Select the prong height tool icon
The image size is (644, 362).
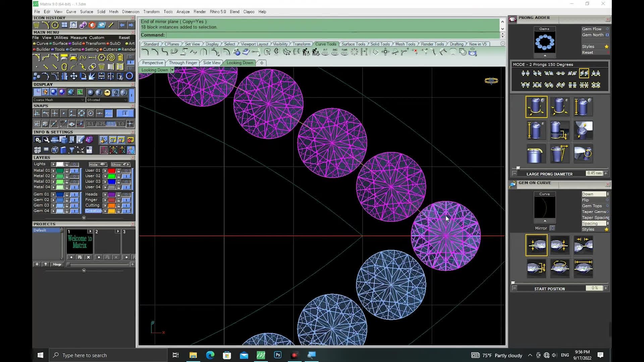pyautogui.click(x=583, y=107)
